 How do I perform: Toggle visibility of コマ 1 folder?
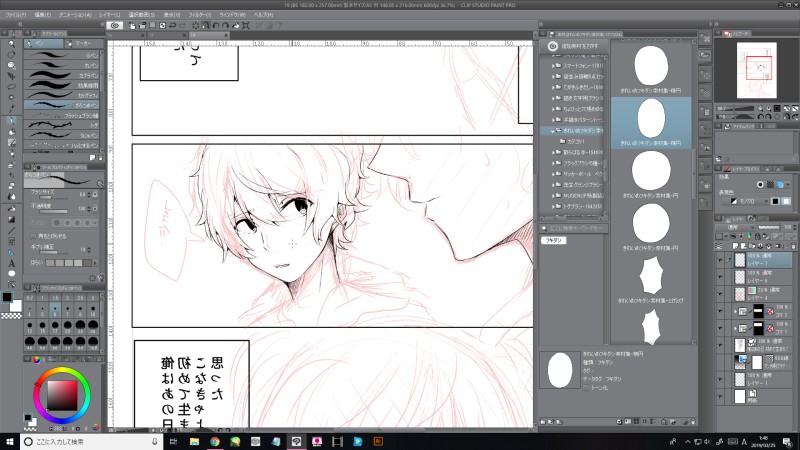(720, 328)
